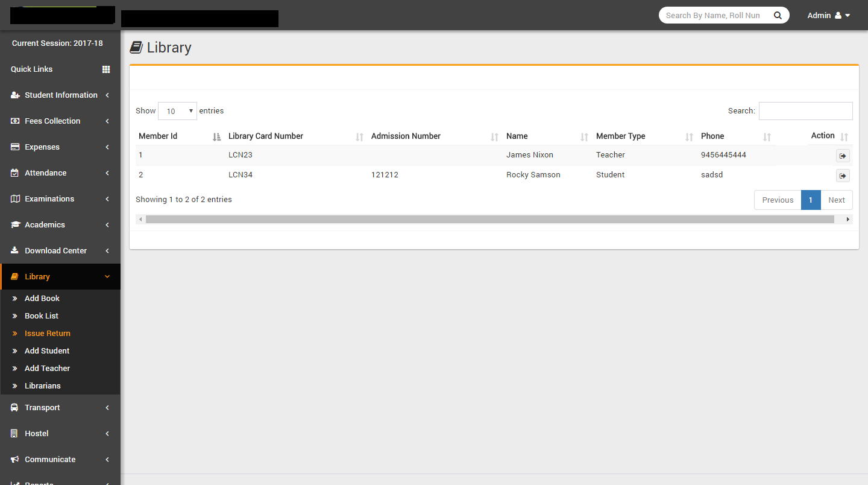Open the Show entries count dropdown

(x=177, y=111)
